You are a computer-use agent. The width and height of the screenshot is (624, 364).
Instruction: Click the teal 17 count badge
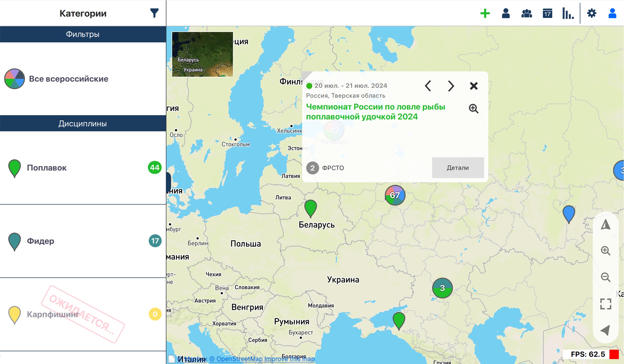(x=155, y=241)
